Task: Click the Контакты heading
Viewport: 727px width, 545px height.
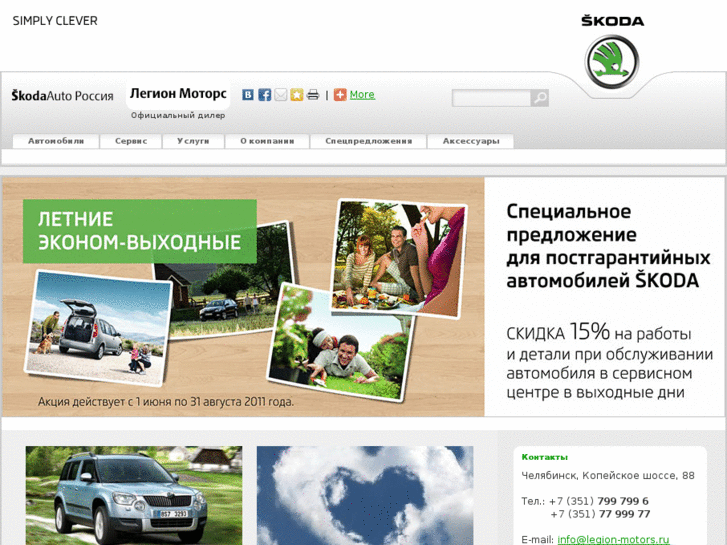Action: click(545, 457)
